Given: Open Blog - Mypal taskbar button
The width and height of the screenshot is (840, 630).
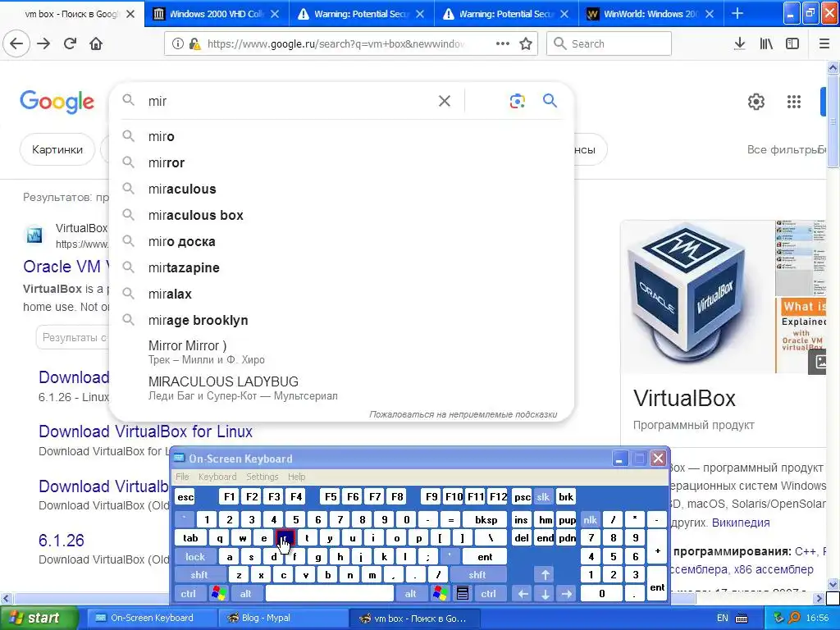Looking at the screenshot, I should tap(282, 618).
